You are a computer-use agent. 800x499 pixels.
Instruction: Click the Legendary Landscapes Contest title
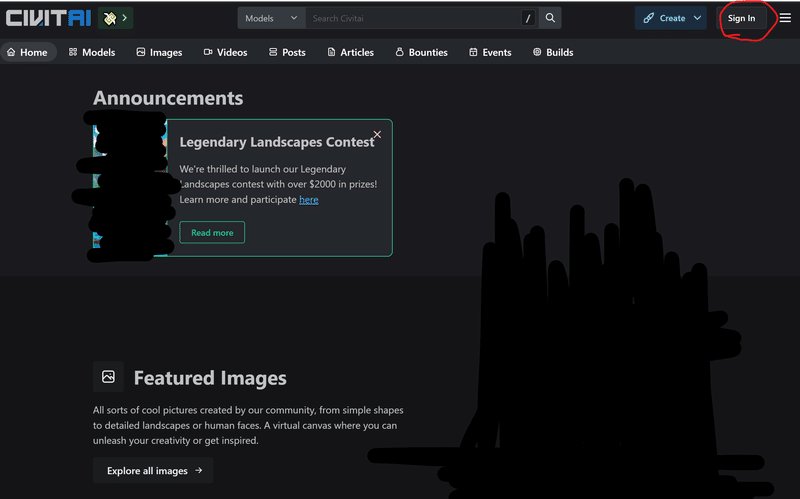click(277, 142)
